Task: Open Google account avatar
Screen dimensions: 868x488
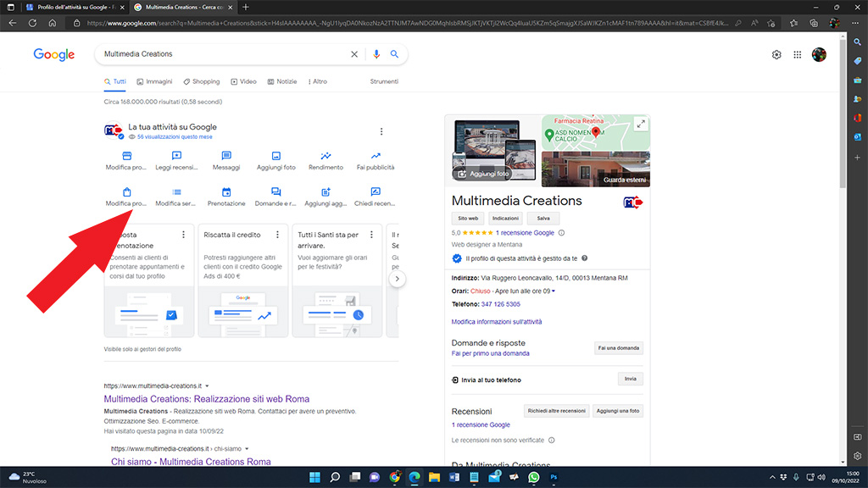Action: tap(820, 55)
